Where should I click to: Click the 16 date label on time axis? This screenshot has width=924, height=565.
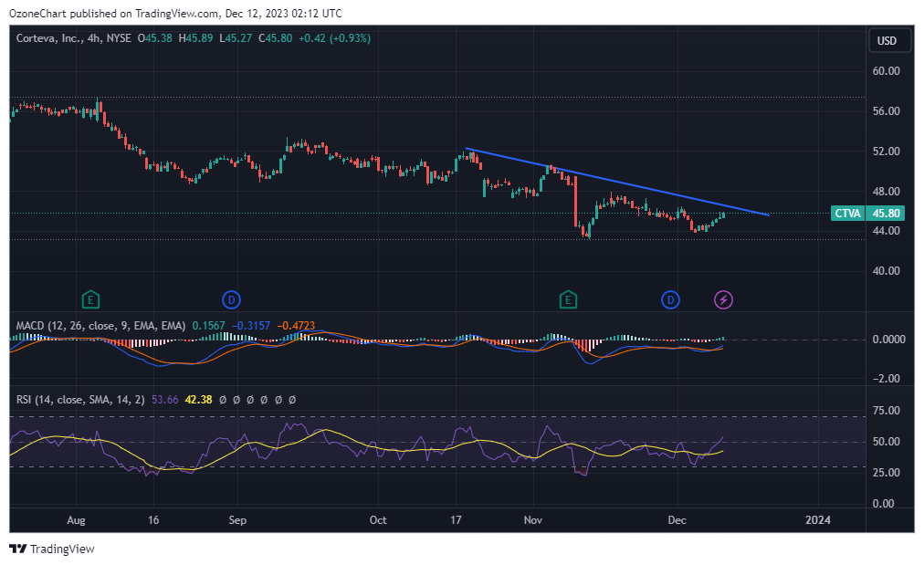[x=153, y=520]
